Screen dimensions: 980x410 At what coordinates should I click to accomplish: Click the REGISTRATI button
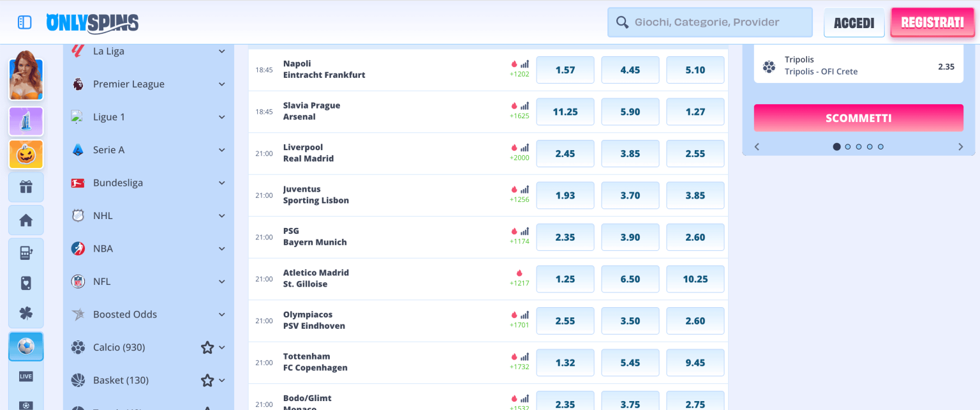(932, 22)
